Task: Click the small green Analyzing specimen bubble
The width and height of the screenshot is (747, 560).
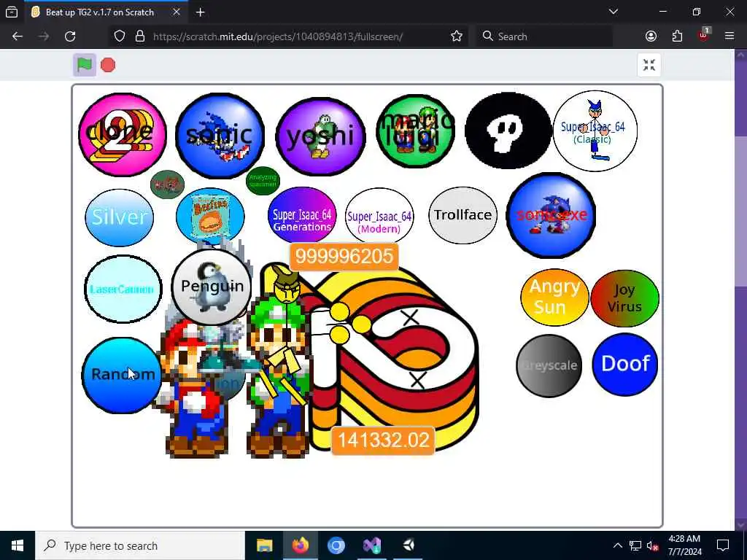Action: (263, 181)
